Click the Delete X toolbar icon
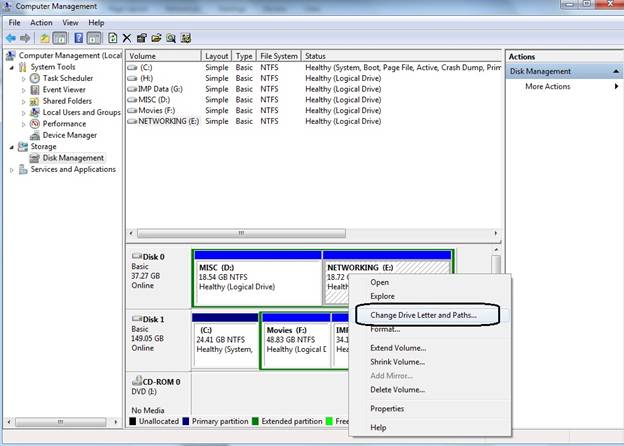Image resolution: width=624 pixels, height=446 pixels. click(127, 38)
